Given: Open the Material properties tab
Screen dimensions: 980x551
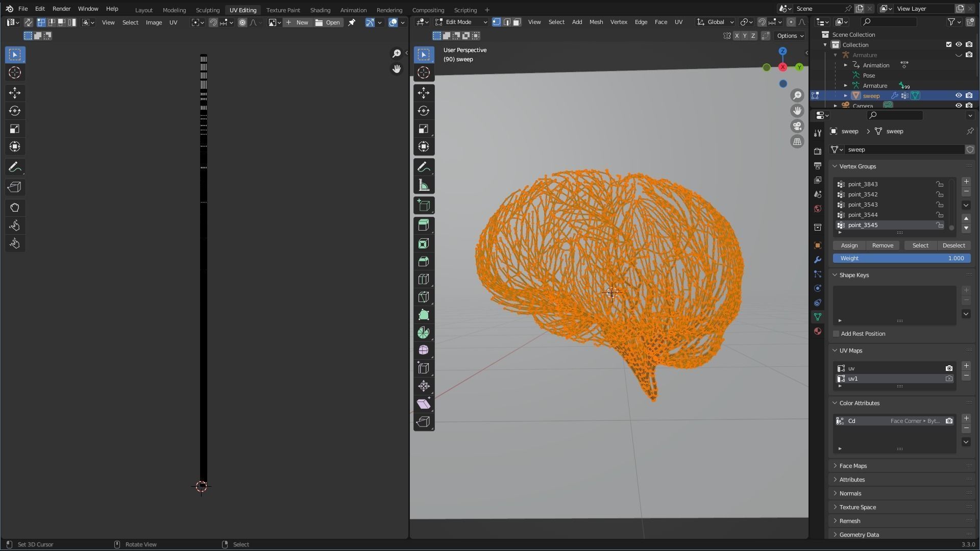Looking at the screenshot, I should pyautogui.click(x=818, y=331).
